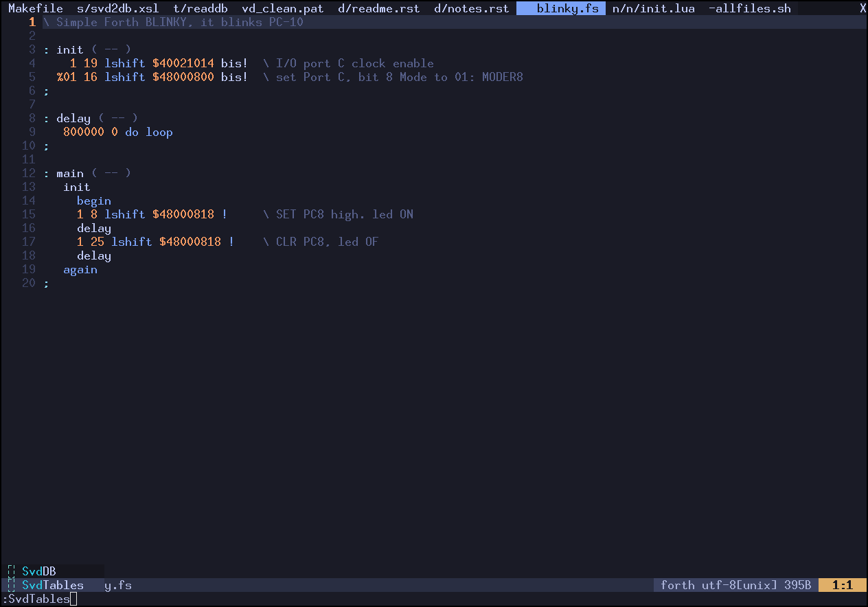Switch to the -allfiles.sh tab
This screenshot has width=868, height=607.
tap(749, 9)
